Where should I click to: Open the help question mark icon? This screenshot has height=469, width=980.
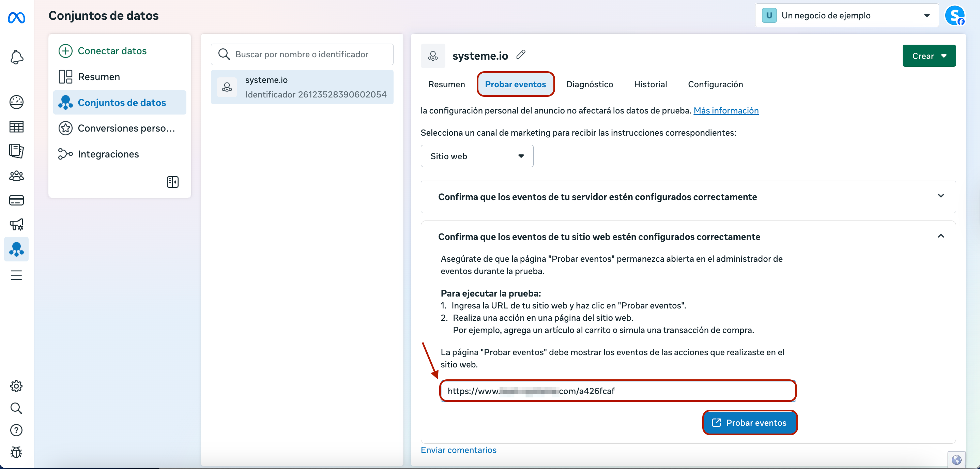(16, 430)
